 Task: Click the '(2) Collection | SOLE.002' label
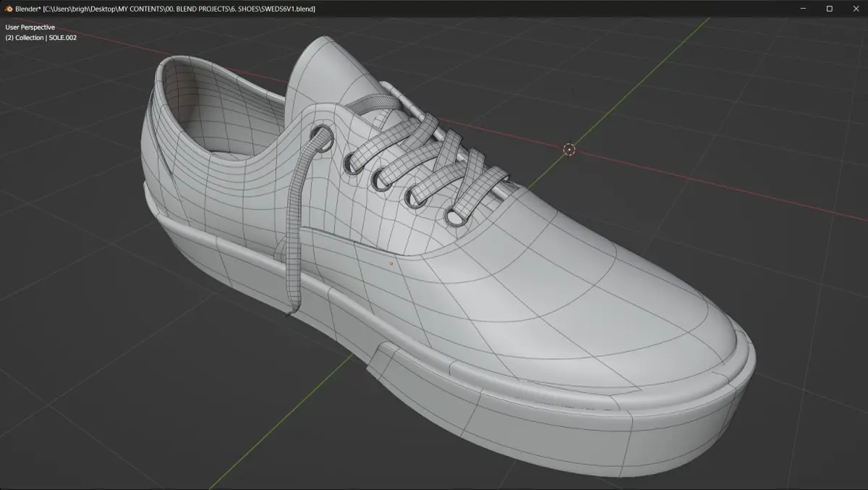[41, 37]
